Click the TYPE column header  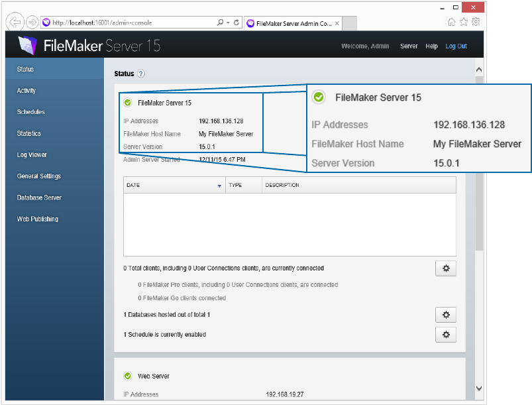244,185
